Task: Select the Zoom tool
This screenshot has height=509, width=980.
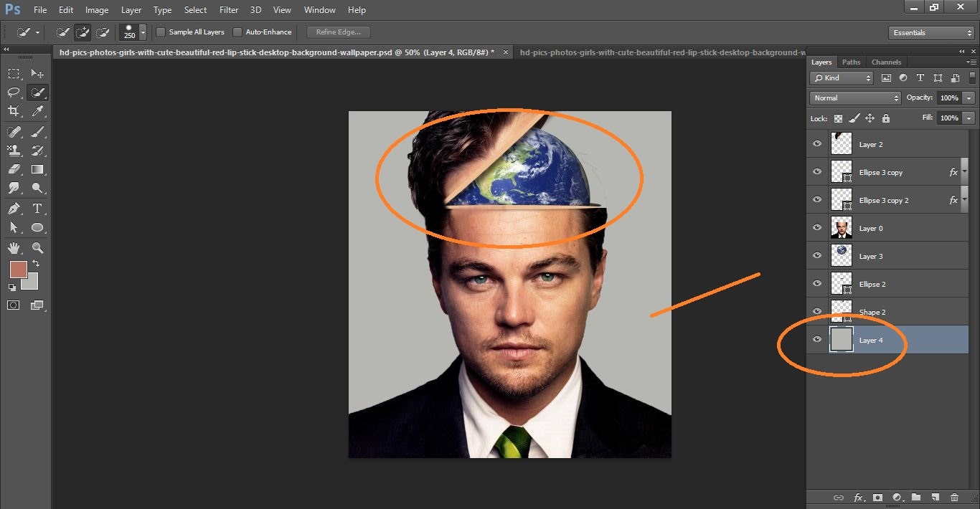Action: tap(38, 247)
